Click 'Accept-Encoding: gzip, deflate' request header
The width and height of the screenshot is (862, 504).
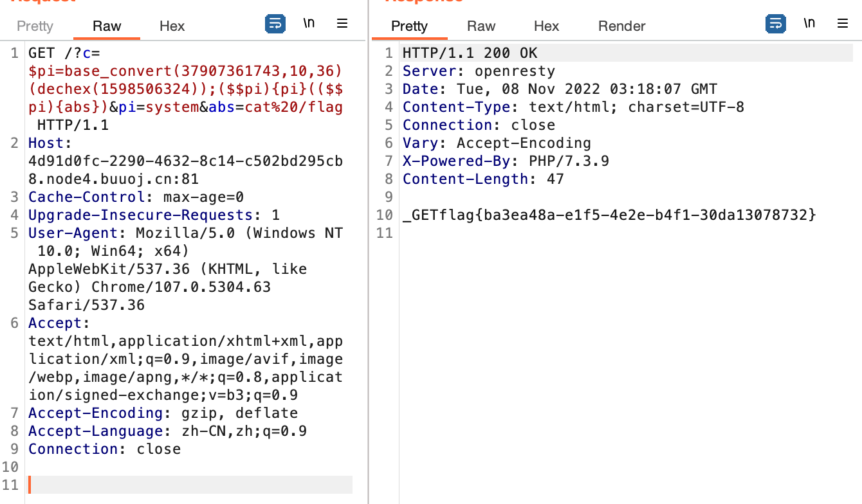click(163, 413)
